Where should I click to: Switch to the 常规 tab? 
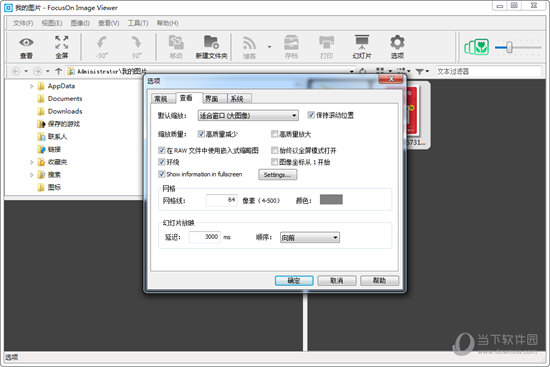coord(162,99)
